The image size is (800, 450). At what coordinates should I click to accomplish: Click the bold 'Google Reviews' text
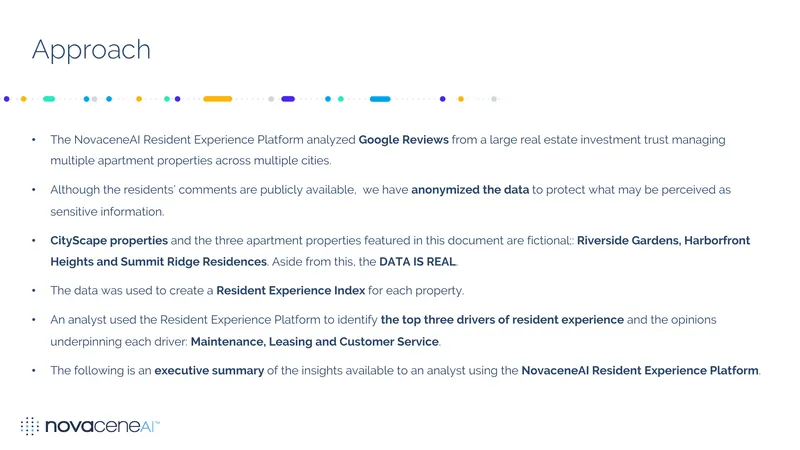[404, 140]
